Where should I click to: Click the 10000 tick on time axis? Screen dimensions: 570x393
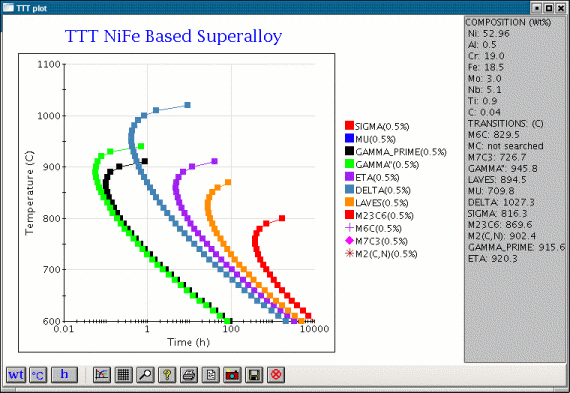coord(314,329)
